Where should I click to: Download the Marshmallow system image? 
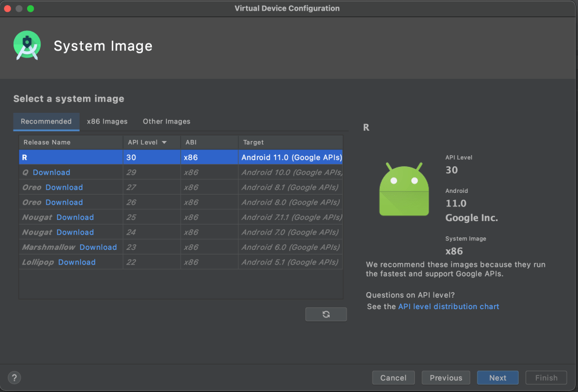98,247
